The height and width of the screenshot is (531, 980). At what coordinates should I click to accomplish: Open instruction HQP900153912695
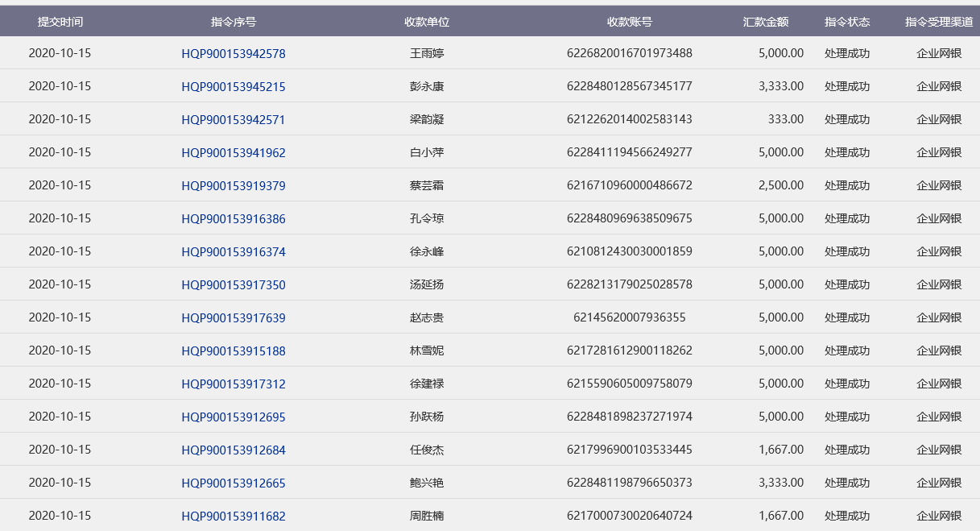[234, 417]
